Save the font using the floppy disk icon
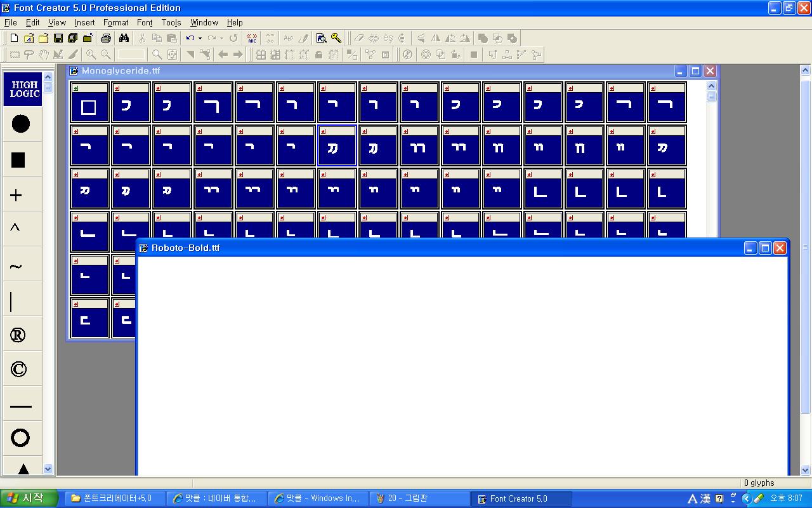Viewport: 812px width, 508px height. (x=58, y=38)
